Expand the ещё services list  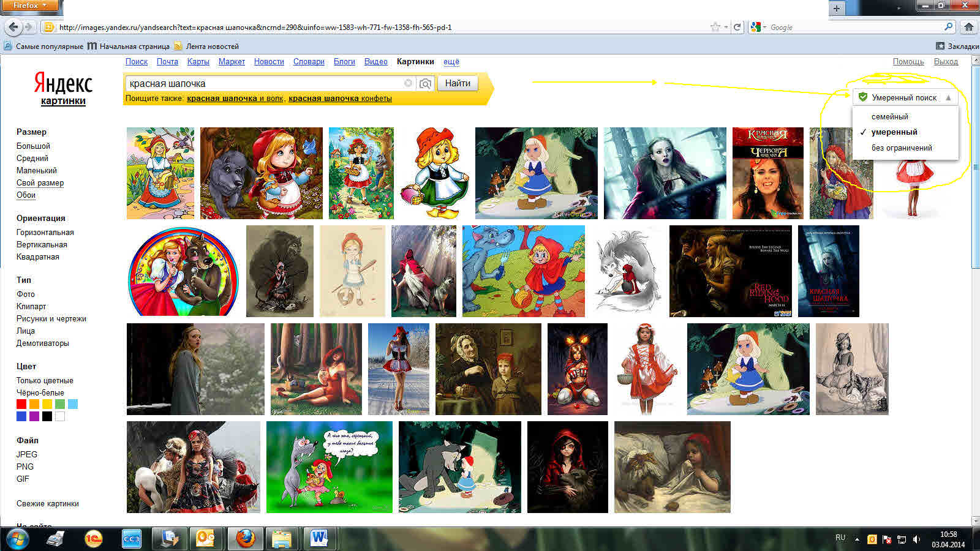point(451,61)
